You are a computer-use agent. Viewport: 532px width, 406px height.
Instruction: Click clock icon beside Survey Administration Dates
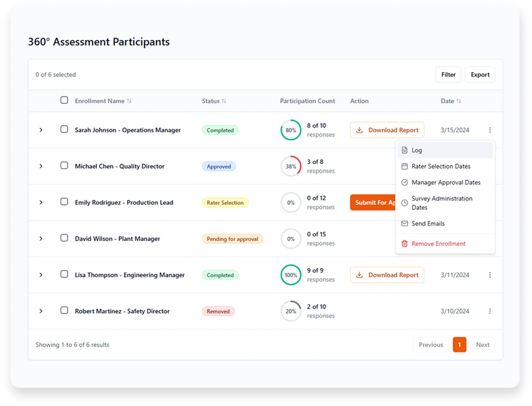[404, 203]
